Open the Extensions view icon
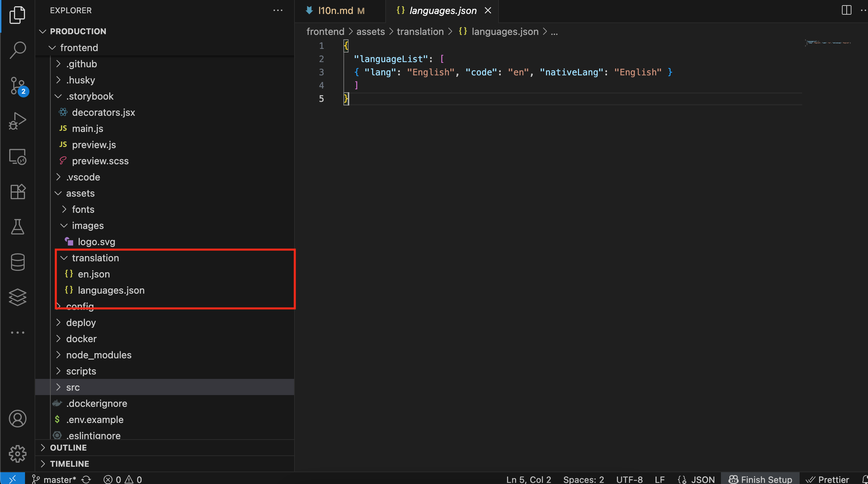This screenshot has width=868, height=484. (x=17, y=191)
